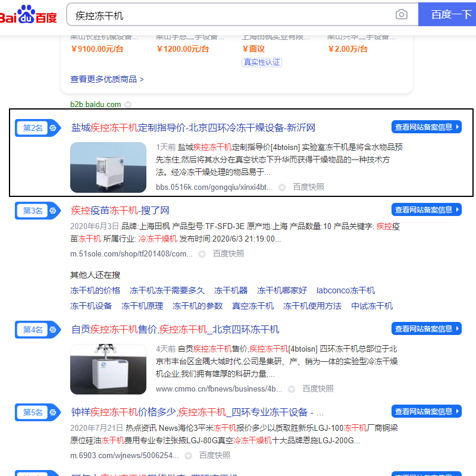
Task: Search related term 冻干机冻干需要多久
Action: pos(167,290)
